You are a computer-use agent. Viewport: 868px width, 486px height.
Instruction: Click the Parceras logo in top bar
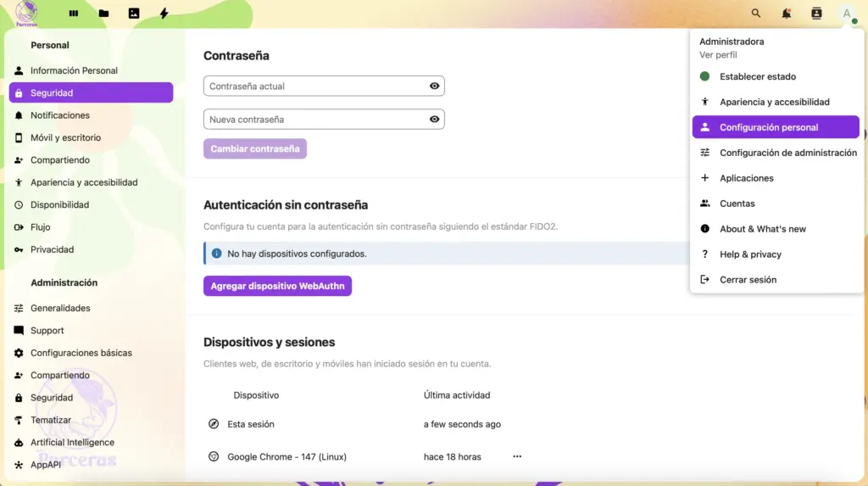click(x=26, y=14)
